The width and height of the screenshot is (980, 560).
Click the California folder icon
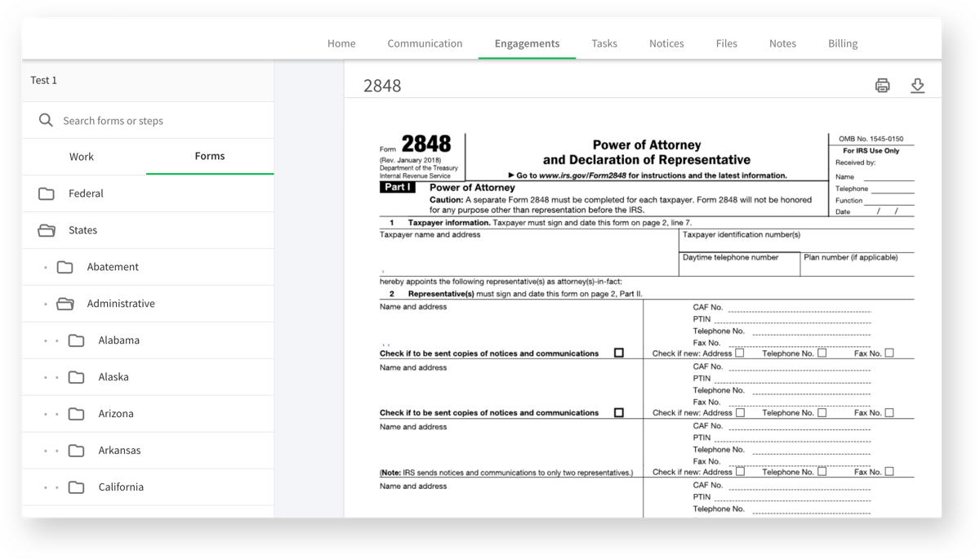(76, 487)
